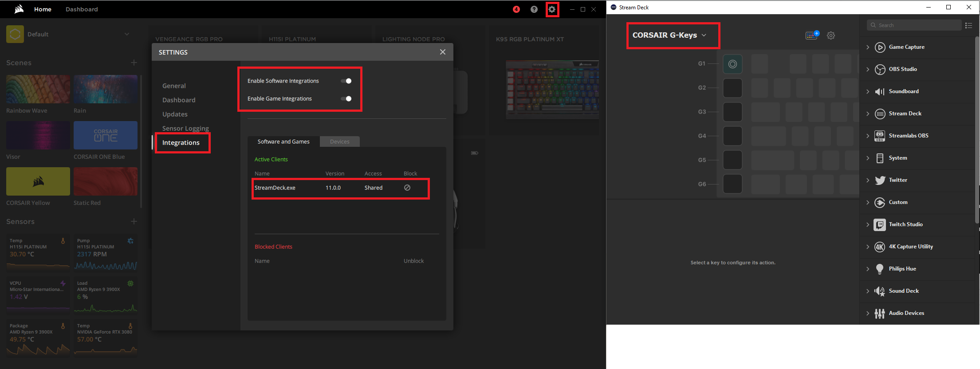Go to the iCUE Dashboard top tab
Viewport: 980px width, 369px height.
[x=82, y=9]
